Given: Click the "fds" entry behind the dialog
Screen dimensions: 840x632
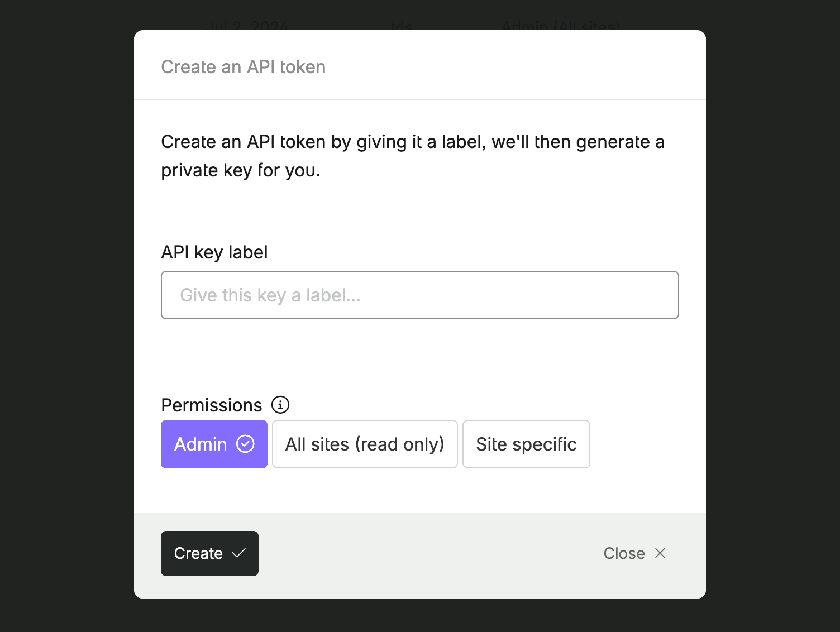Looking at the screenshot, I should 400,26.
